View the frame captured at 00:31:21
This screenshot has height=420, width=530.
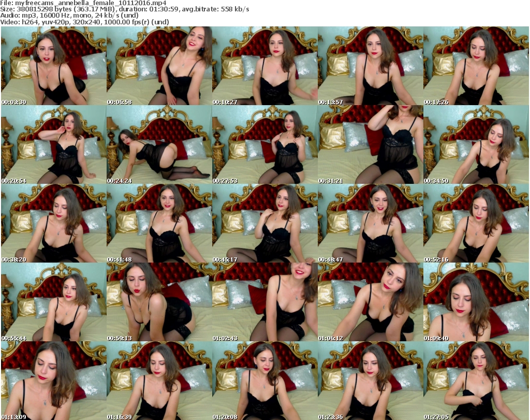click(370, 144)
